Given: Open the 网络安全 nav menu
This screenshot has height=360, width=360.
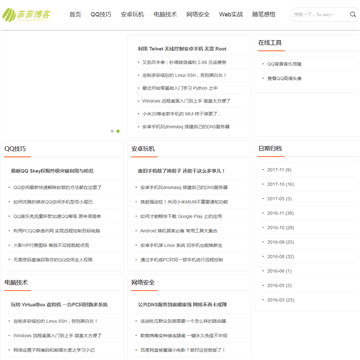Looking at the screenshot, I should click(x=198, y=14).
